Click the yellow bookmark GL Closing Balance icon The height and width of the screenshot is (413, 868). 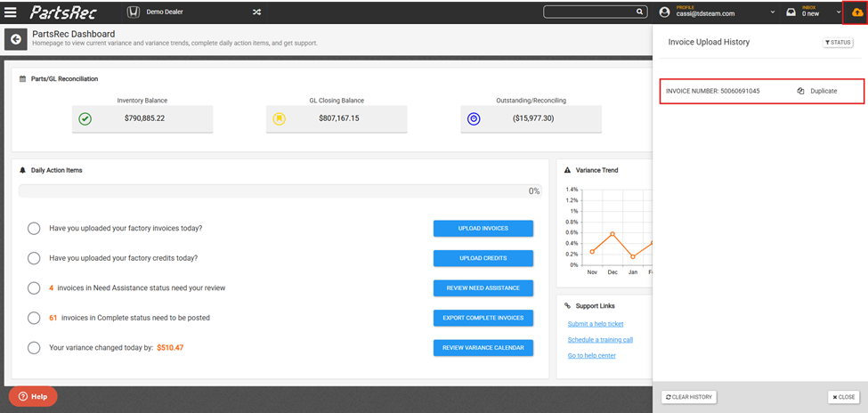[279, 118]
